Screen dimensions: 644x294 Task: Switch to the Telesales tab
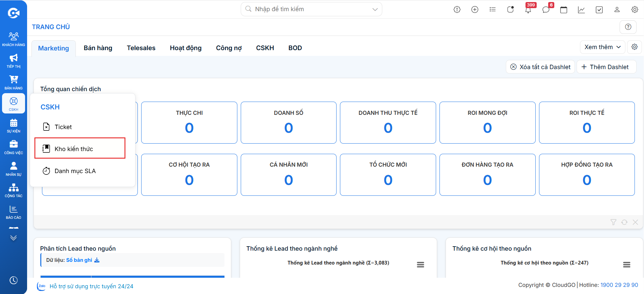[x=141, y=48]
